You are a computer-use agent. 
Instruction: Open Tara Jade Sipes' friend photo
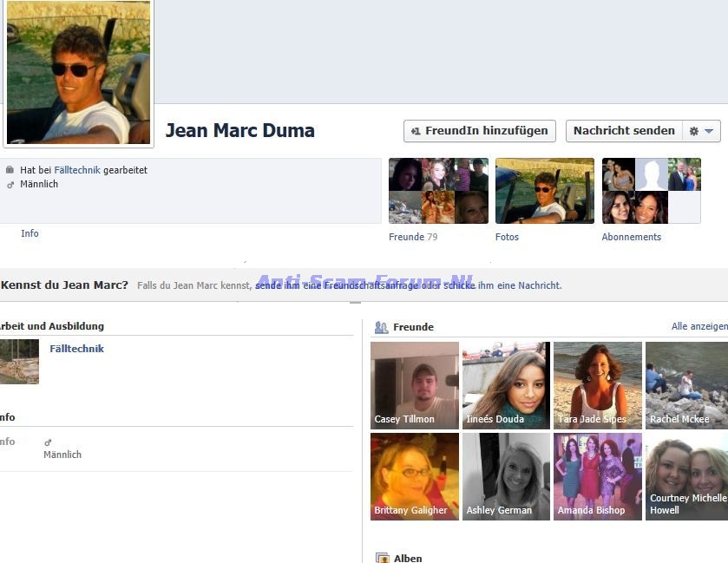[597, 385]
